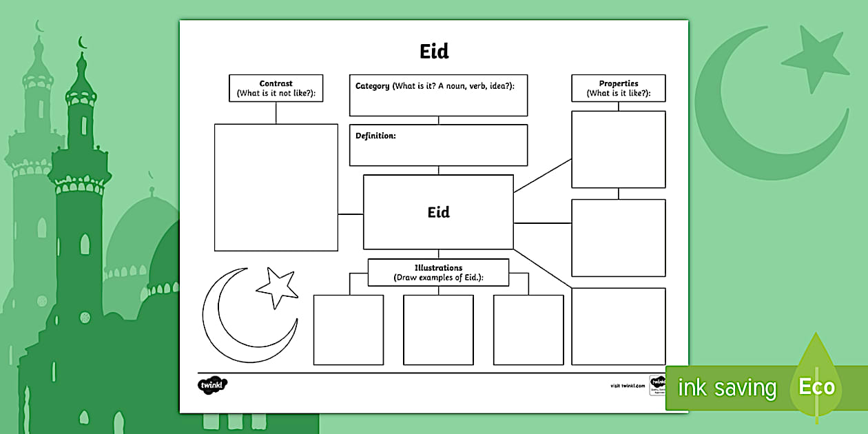Click the Illustrations instruction box
The height and width of the screenshot is (434, 868).
(x=439, y=272)
